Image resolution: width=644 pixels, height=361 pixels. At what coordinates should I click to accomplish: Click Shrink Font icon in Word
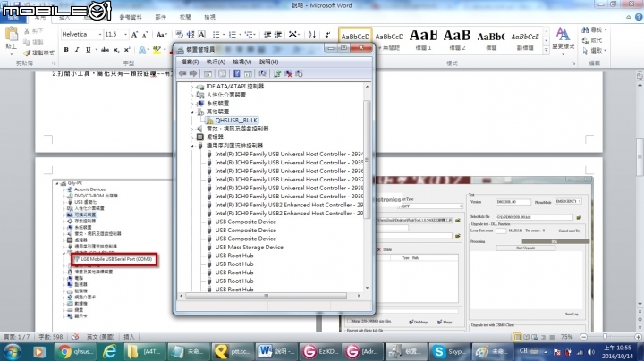click(x=145, y=35)
